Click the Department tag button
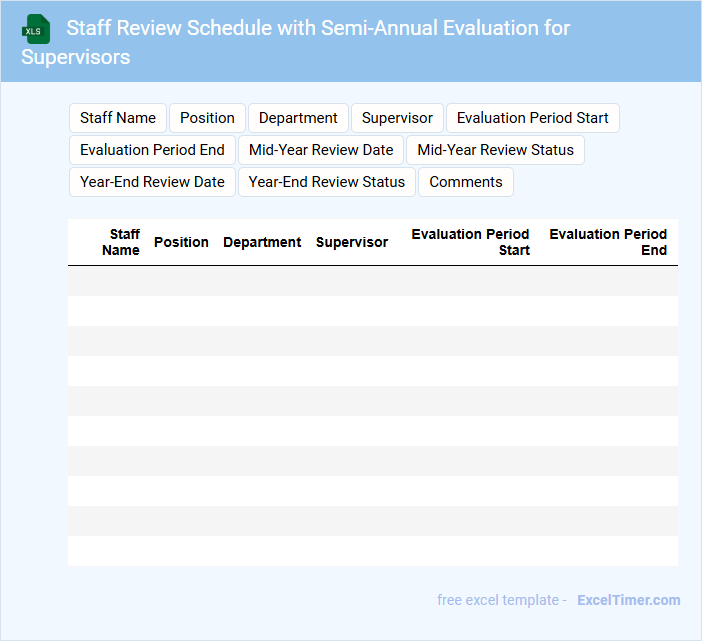The width and height of the screenshot is (702, 641). point(298,118)
